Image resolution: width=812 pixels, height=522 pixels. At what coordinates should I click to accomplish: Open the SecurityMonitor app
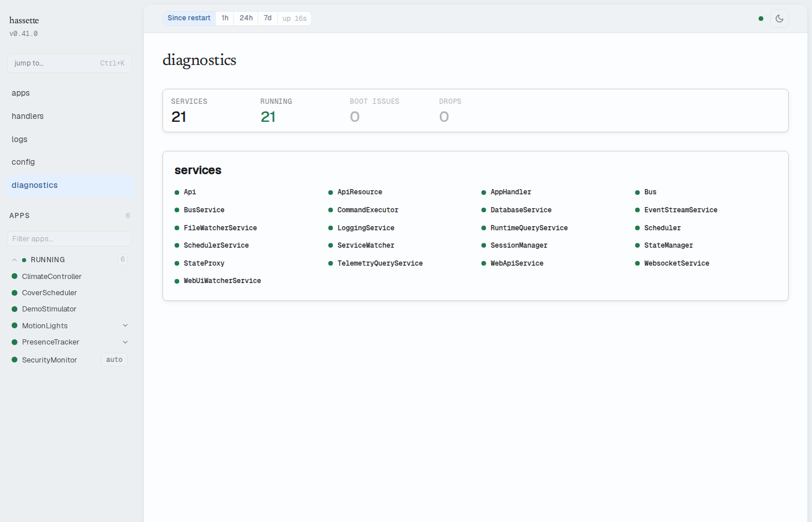click(x=49, y=360)
